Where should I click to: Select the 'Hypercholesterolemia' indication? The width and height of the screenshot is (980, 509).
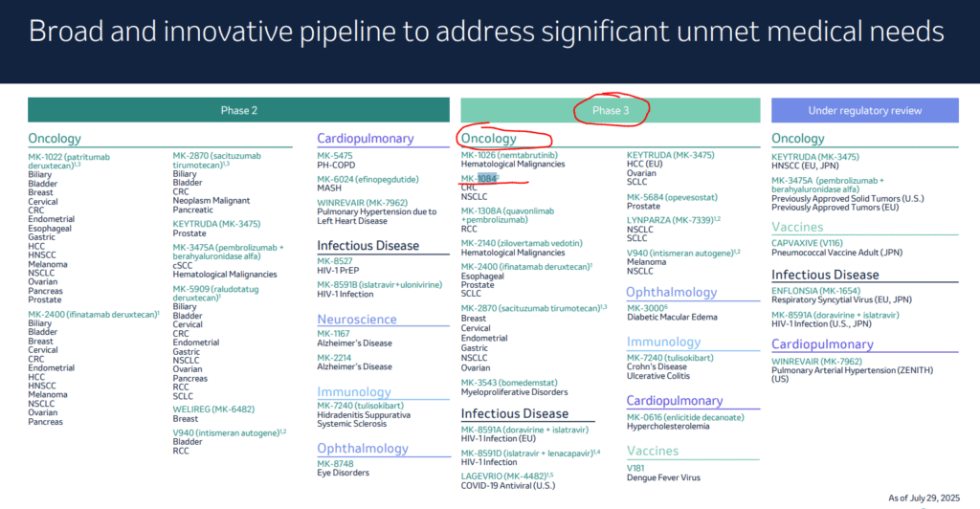pos(668,427)
